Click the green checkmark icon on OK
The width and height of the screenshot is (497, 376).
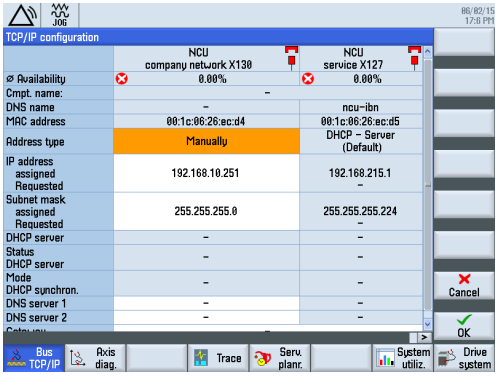point(464,320)
